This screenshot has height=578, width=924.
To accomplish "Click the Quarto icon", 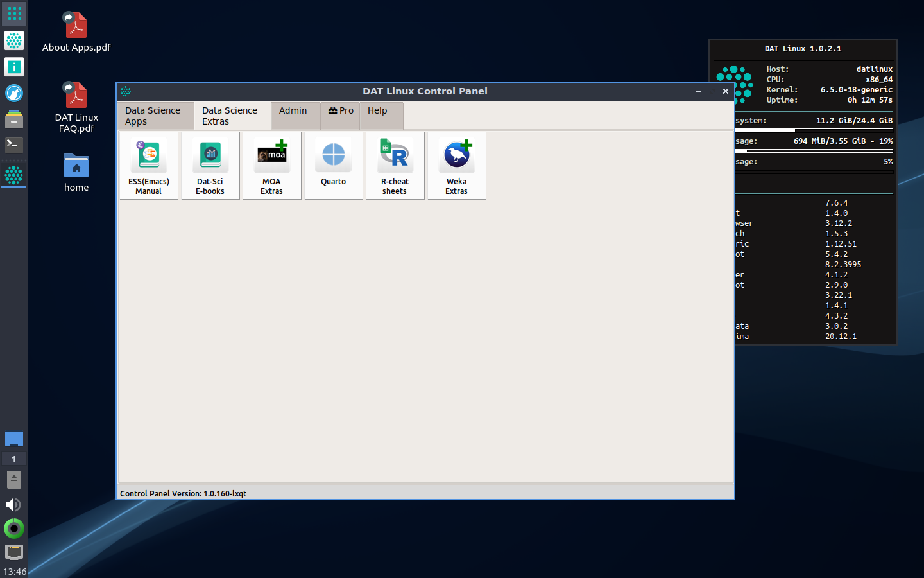I will (333, 166).
